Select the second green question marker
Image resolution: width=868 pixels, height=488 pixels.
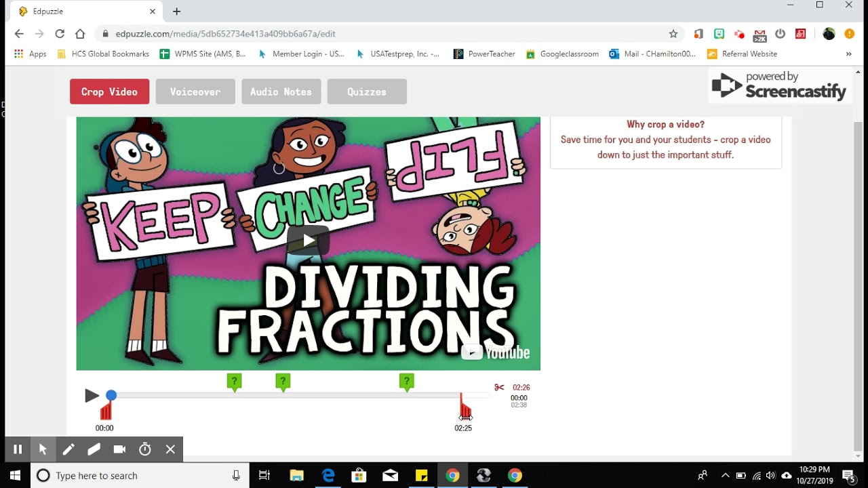click(283, 382)
